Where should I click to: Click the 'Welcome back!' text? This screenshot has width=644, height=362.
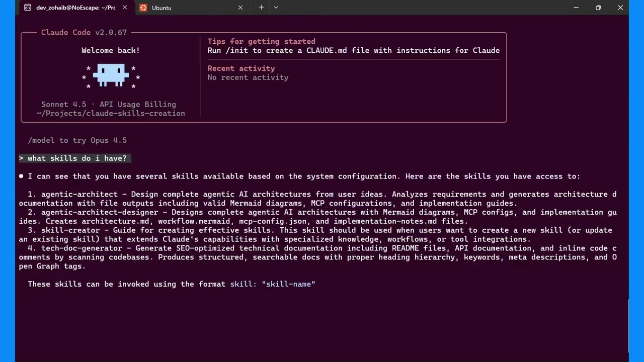(111, 50)
